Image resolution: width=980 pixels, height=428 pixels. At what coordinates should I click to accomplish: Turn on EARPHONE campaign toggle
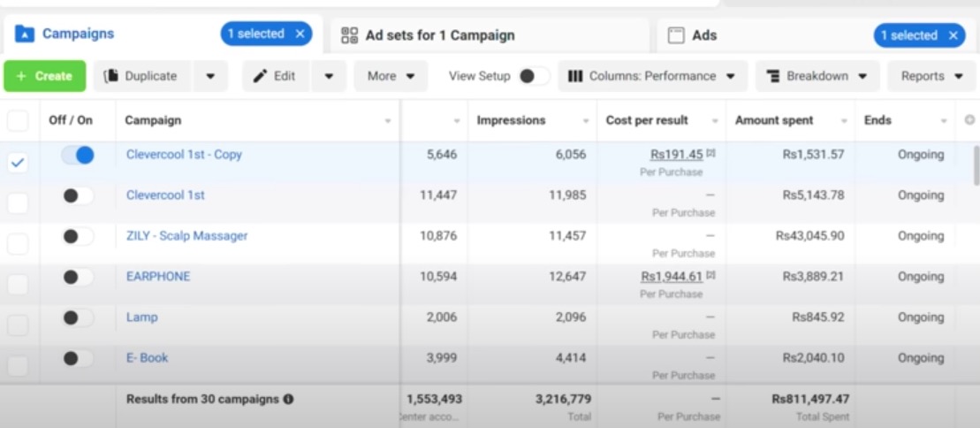point(78,277)
